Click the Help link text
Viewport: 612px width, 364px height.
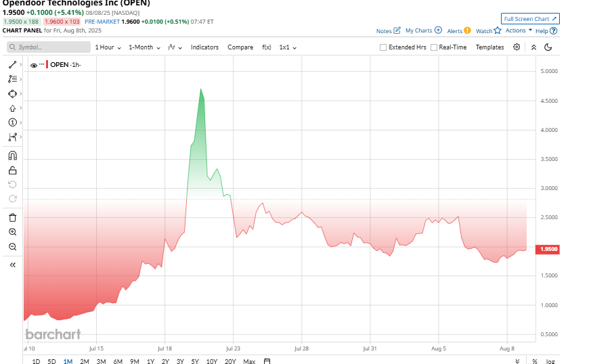tap(542, 31)
